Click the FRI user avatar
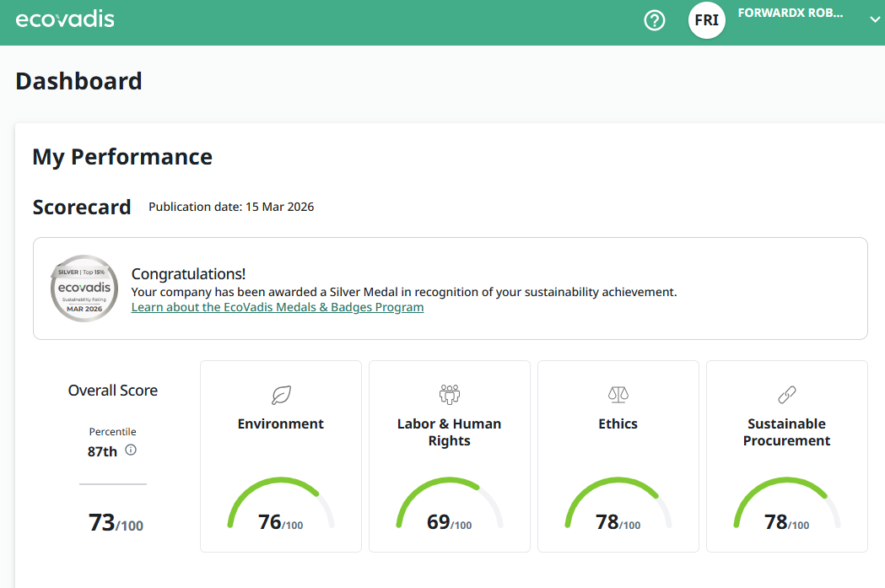885x588 pixels. click(706, 20)
